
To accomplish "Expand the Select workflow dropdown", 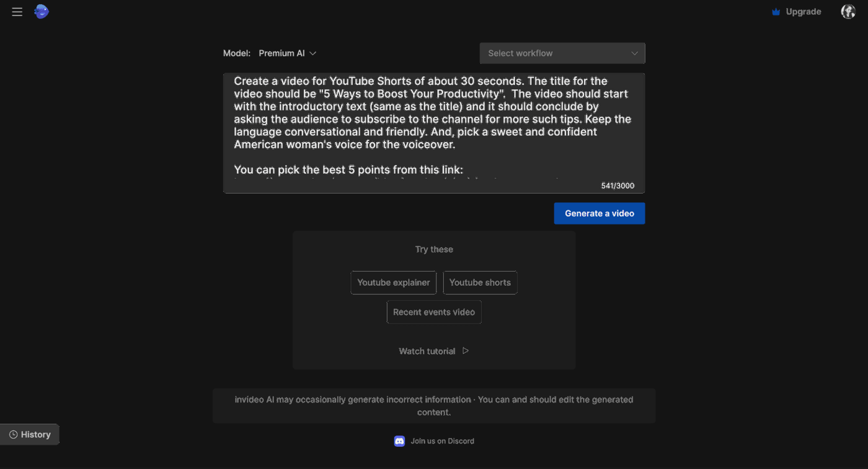I will pos(562,53).
